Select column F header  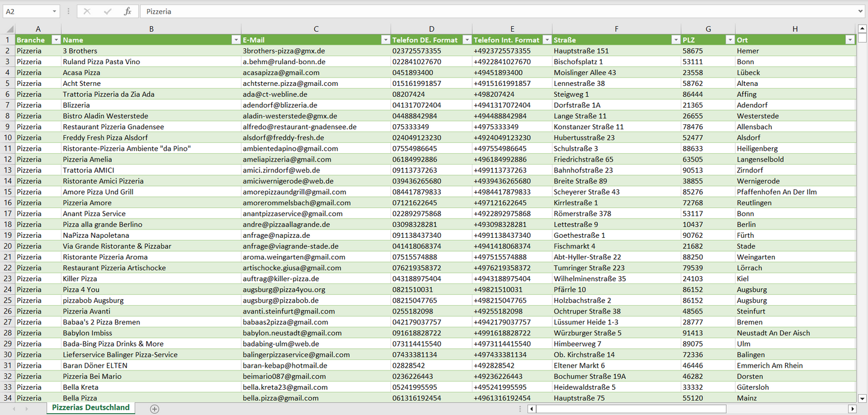tap(616, 29)
